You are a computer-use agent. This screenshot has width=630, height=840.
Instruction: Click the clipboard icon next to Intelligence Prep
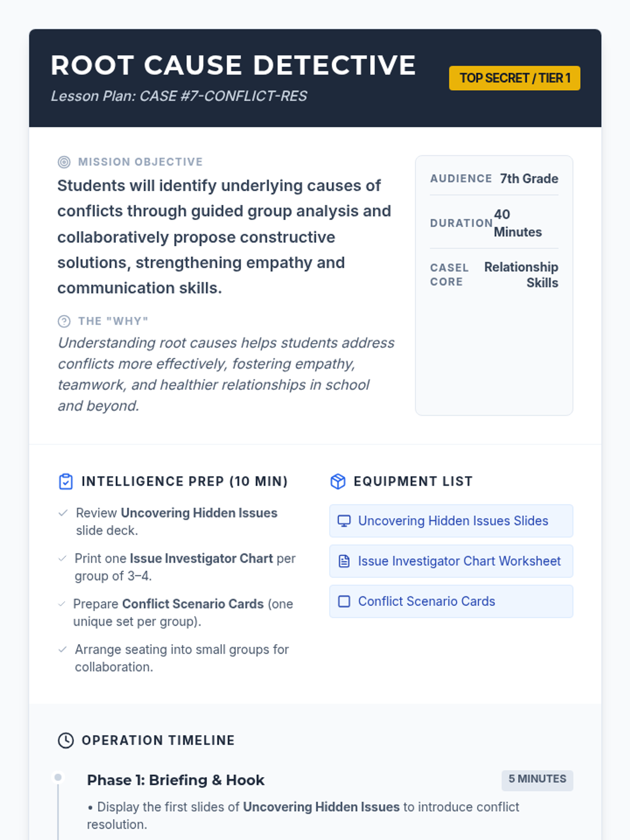66,481
